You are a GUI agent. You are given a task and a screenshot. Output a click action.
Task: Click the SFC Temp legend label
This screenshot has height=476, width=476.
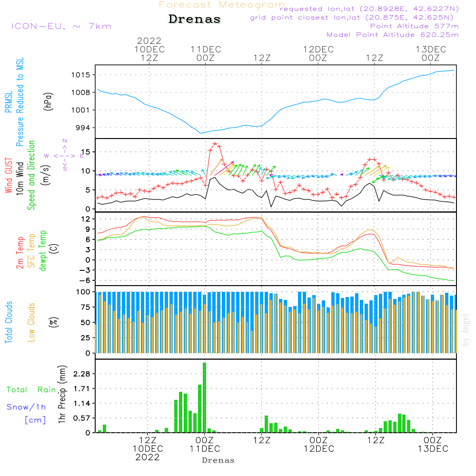pos(31,251)
